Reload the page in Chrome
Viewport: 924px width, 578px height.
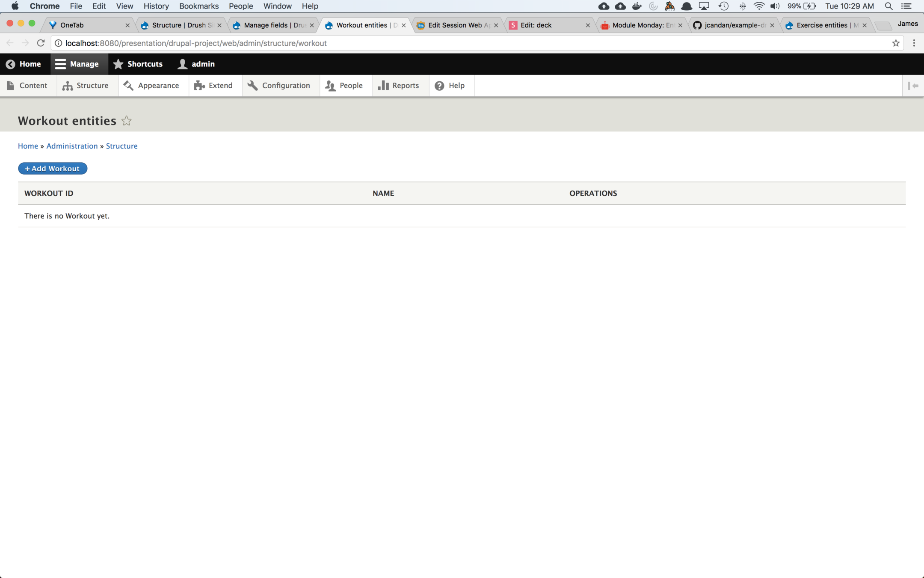click(41, 43)
